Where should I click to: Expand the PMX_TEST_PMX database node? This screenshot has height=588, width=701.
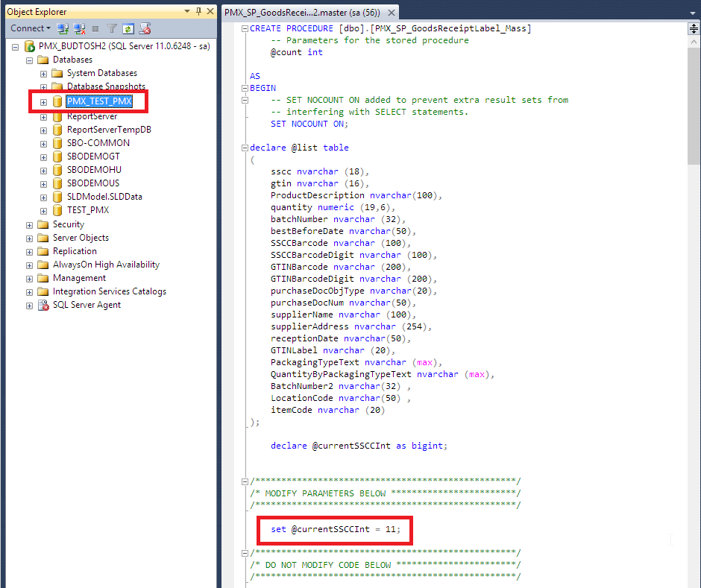[x=43, y=101]
